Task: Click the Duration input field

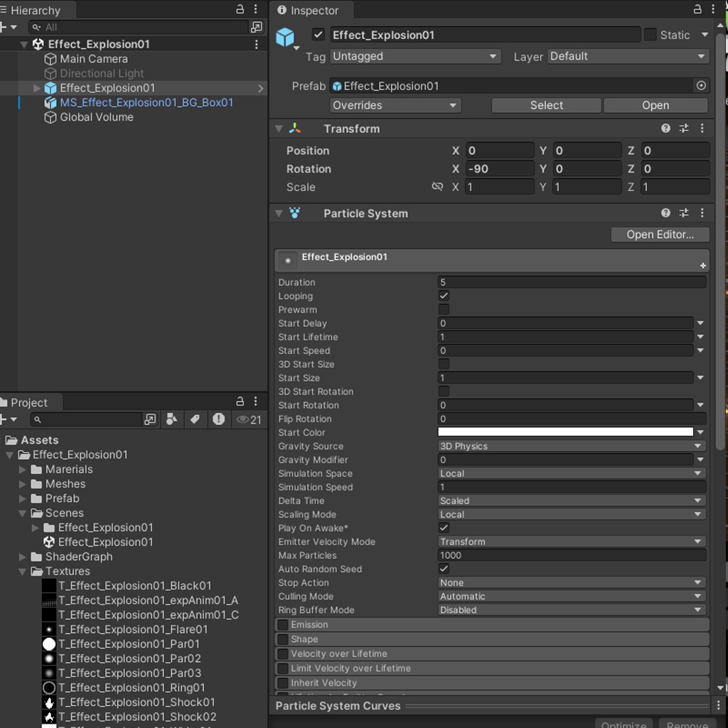Action: [569, 282]
